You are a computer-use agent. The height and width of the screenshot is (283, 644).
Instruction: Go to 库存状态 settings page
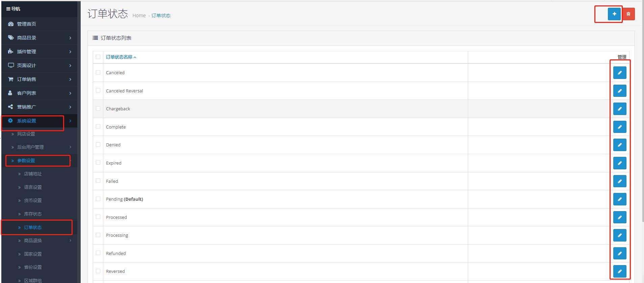coord(33,214)
